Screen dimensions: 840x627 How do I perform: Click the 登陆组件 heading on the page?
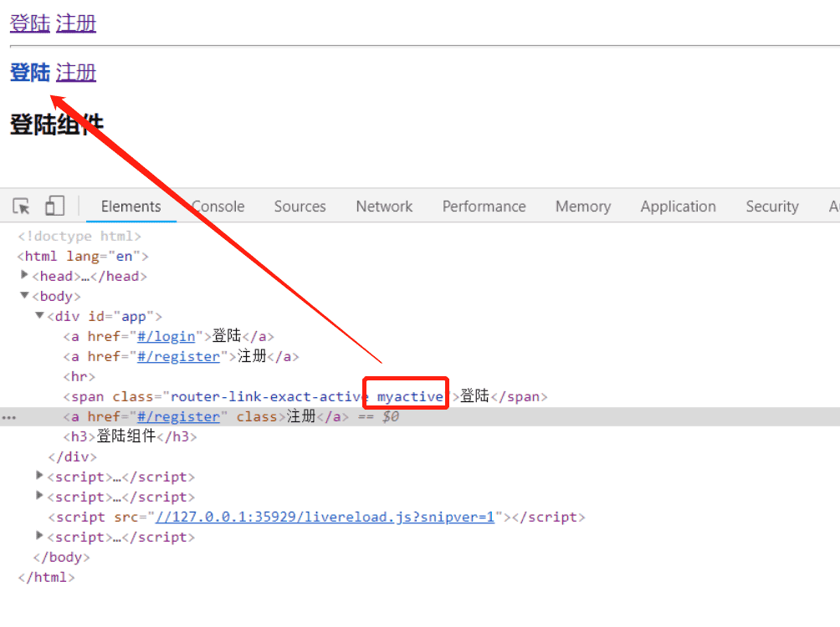click(x=57, y=125)
